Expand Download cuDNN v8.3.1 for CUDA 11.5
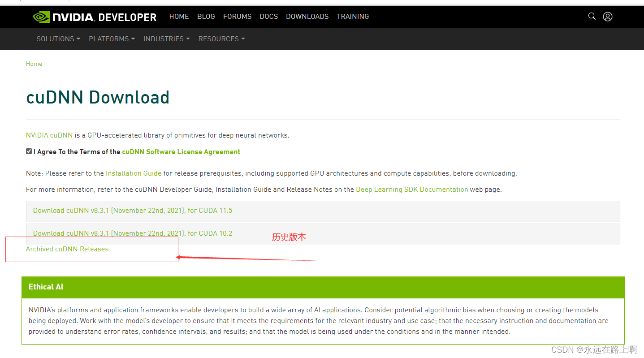Viewport: 644px width, 358px height. [x=323, y=211]
